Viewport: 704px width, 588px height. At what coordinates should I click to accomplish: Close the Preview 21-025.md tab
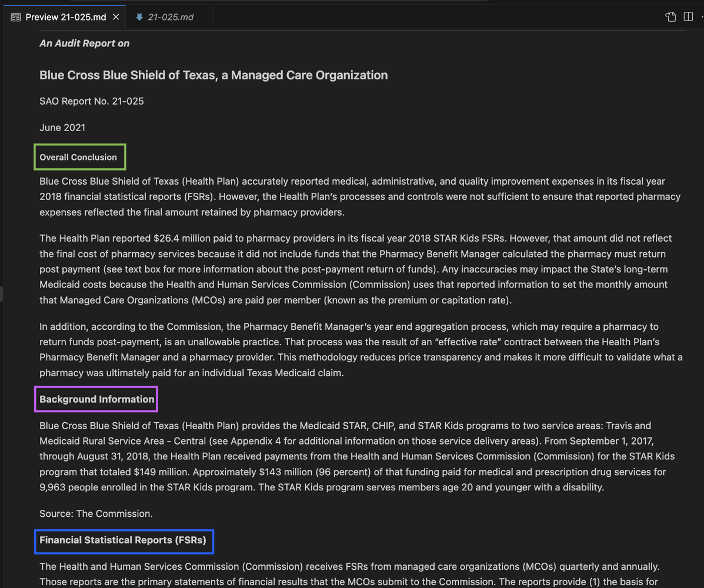click(116, 16)
